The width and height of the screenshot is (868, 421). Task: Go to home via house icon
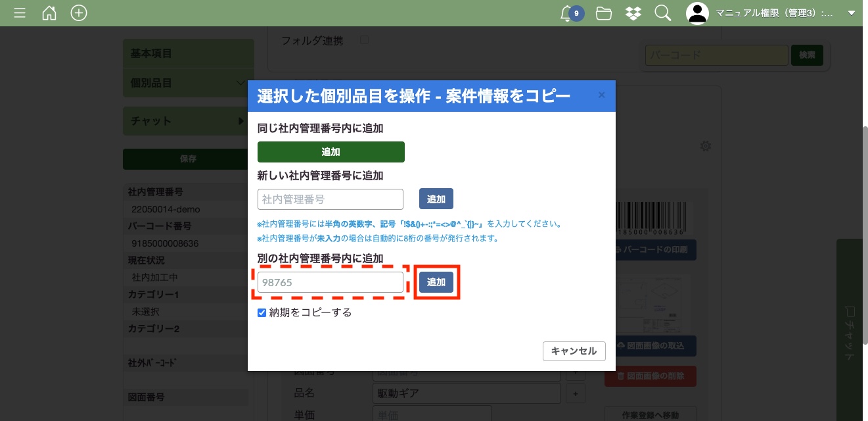(49, 13)
